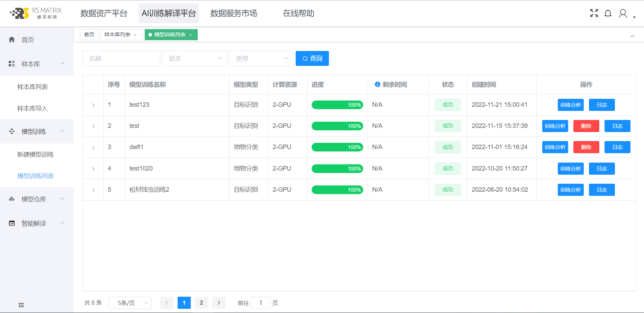Switch to 数据资产平台 top menu
This screenshot has height=313, width=644.
click(x=104, y=13)
